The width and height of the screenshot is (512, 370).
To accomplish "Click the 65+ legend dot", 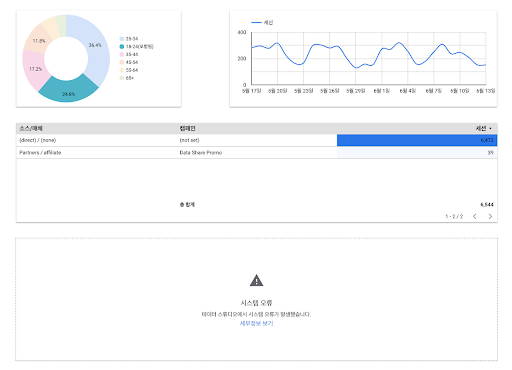I will coord(122,78).
